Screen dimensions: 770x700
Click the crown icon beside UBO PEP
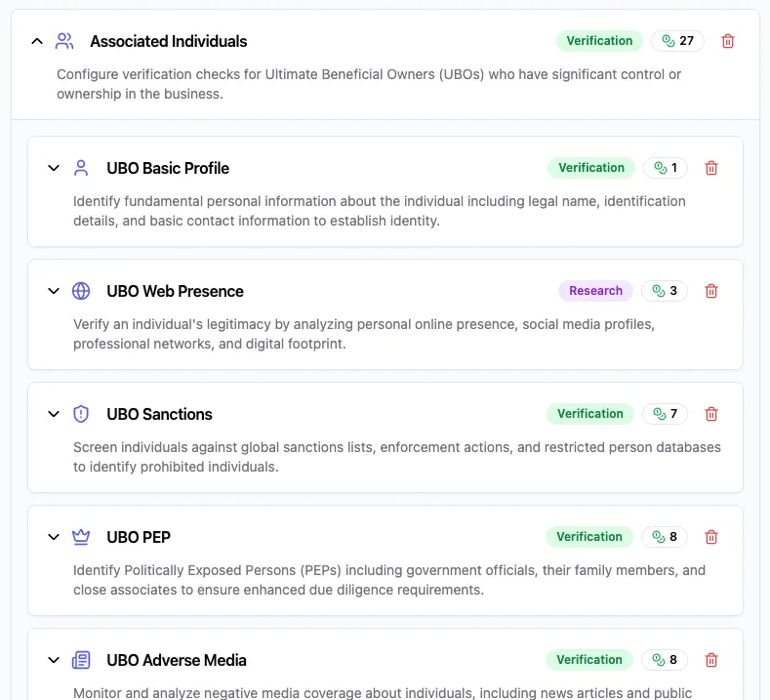pyautogui.click(x=81, y=537)
